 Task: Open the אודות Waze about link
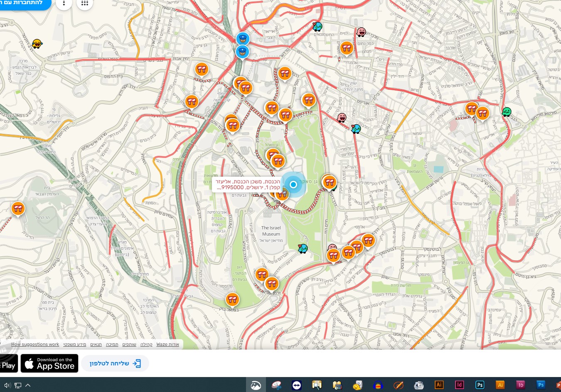point(168,345)
